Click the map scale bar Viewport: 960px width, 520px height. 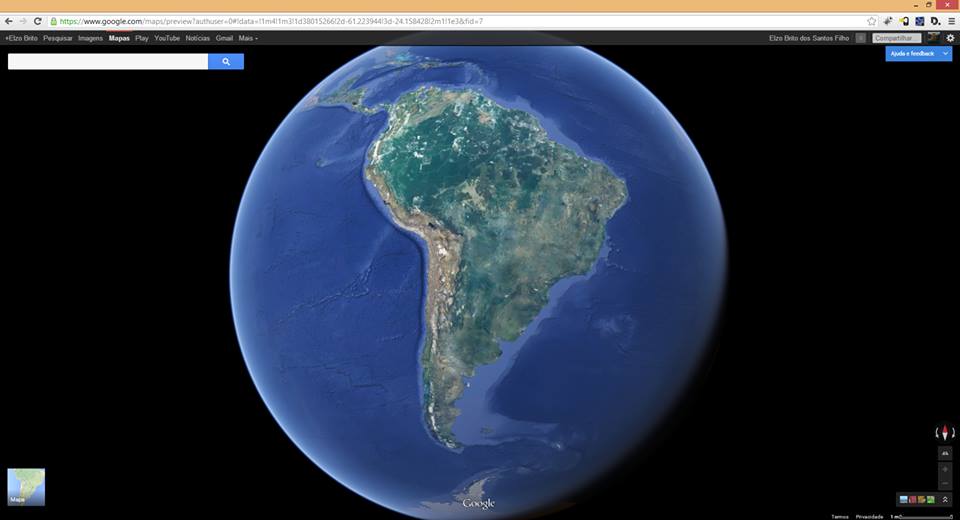(920, 516)
